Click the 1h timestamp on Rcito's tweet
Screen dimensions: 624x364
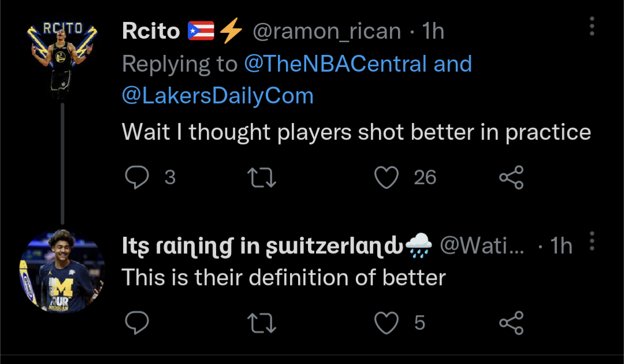(433, 32)
